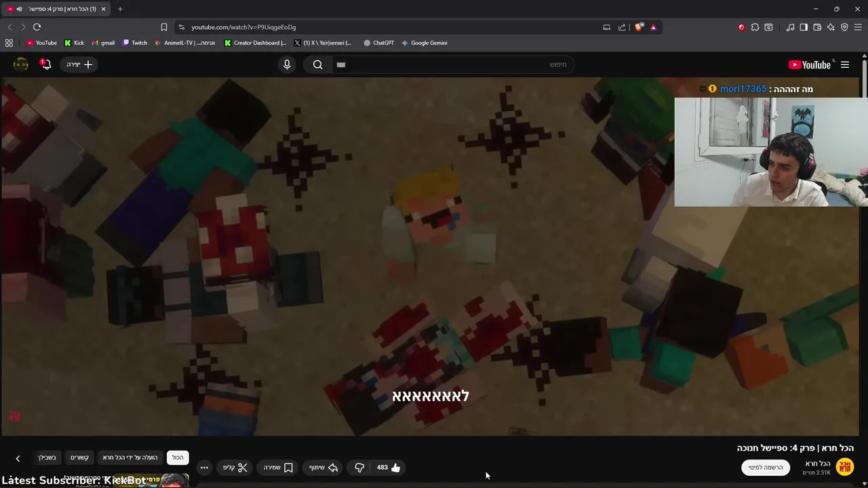Open the video title הכל חרא פרק 4
The width and height of the screenshot is (868, 488).
point(795,448)
